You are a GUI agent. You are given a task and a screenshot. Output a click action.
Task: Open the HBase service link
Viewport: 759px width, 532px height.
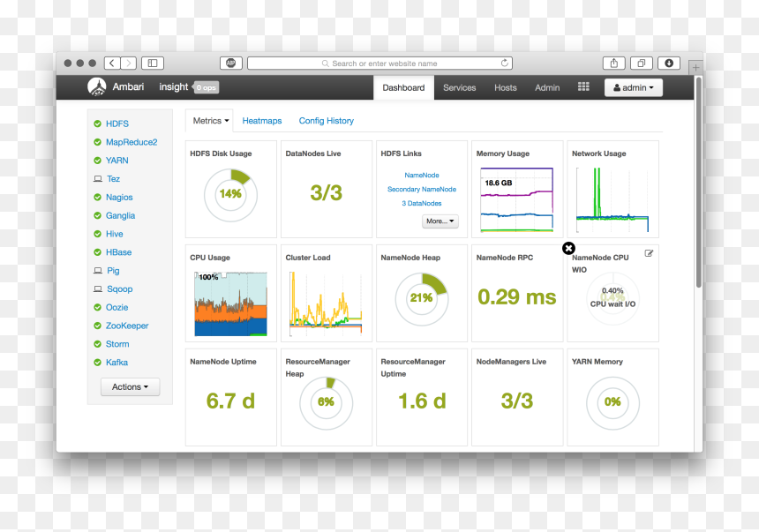(118, 252)
